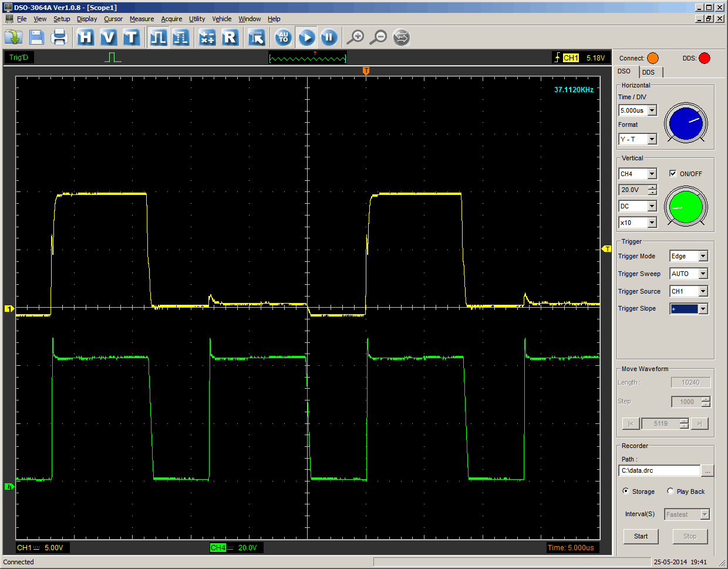
Task: Pause acquisition with the pause icon
Action: tap(329, 38)
